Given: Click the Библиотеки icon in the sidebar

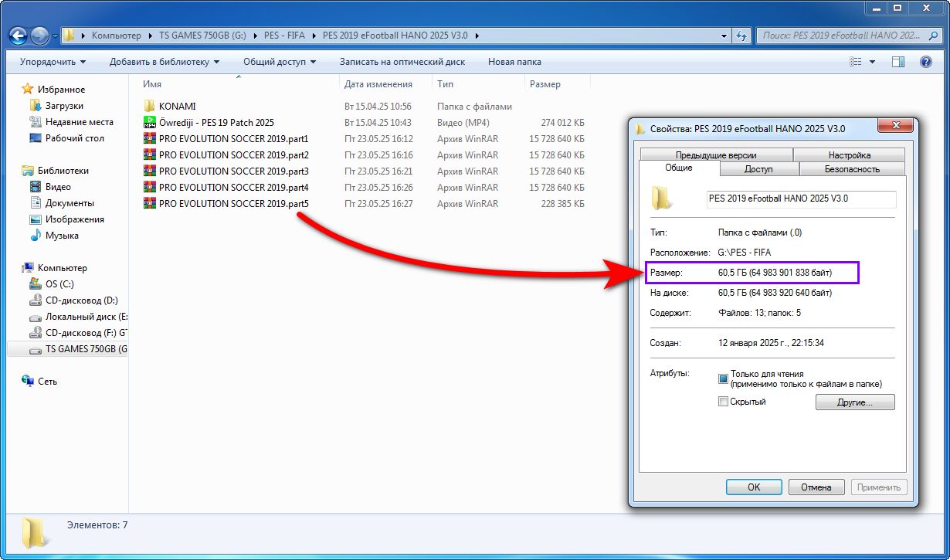Looking at the screenshot, I should [28, 171].
